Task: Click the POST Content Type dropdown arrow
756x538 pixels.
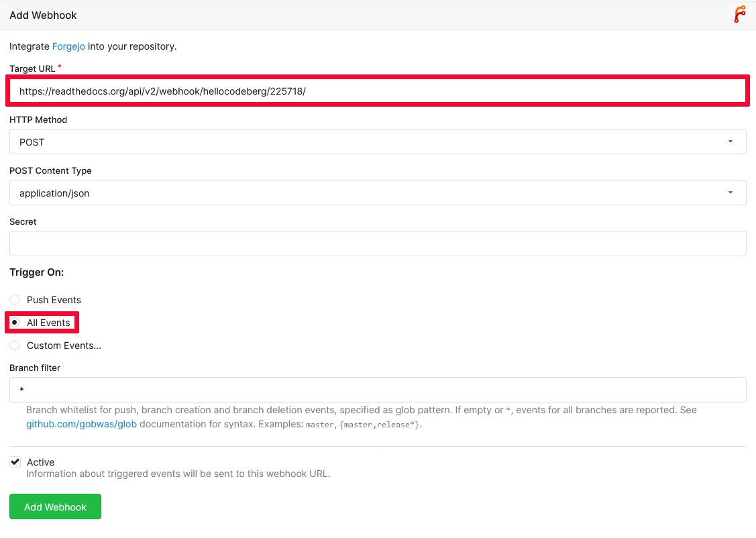Action: pyautogui.click(x=731, y=193)
